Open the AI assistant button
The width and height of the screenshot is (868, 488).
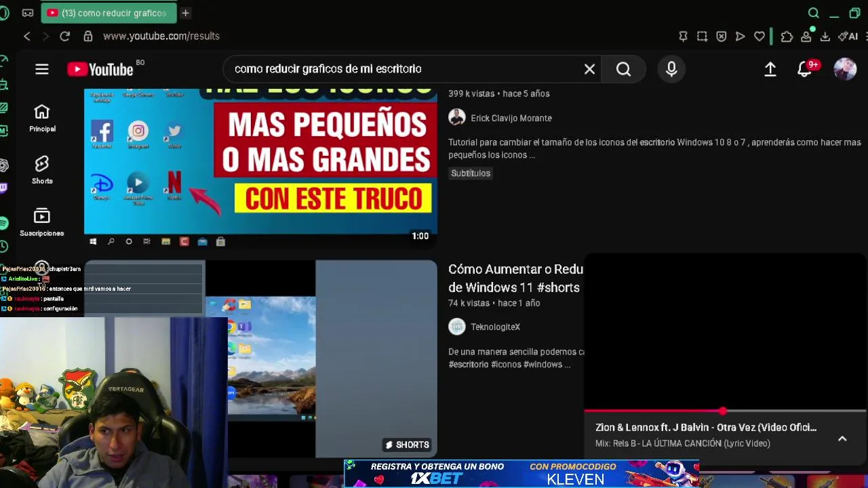pyautogui.click(x=848, y=36)
